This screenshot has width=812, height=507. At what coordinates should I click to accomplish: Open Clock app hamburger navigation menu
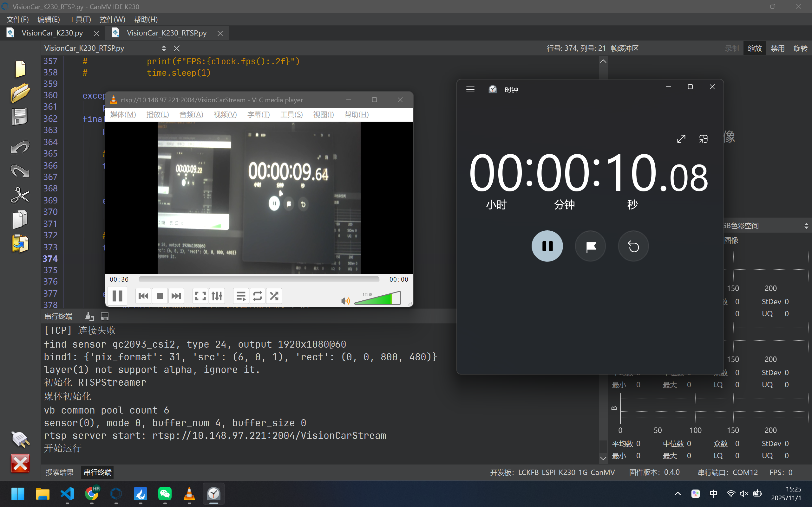point(470,90)
